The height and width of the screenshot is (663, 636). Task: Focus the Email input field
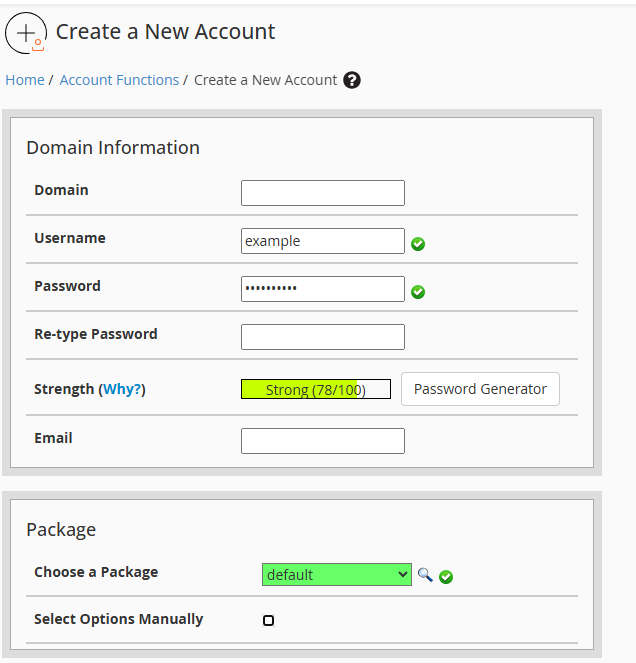(x=323, y=441)
